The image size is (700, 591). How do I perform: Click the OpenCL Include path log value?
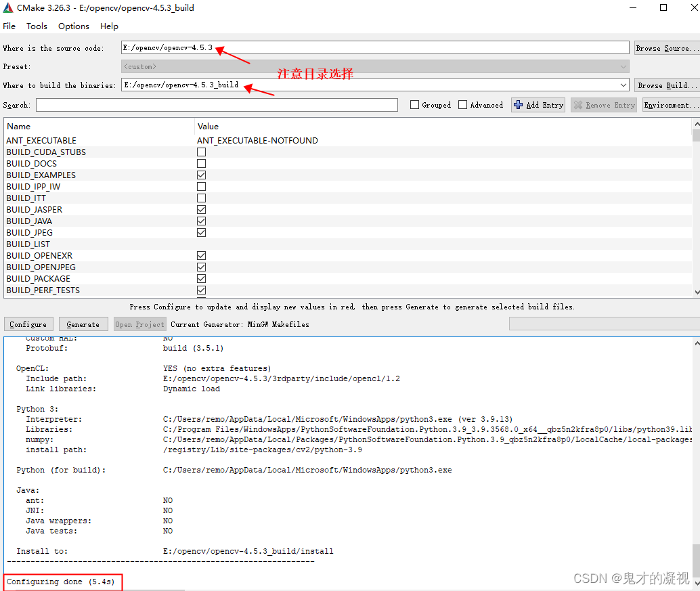pyautogui.click(x=282, y=378)
